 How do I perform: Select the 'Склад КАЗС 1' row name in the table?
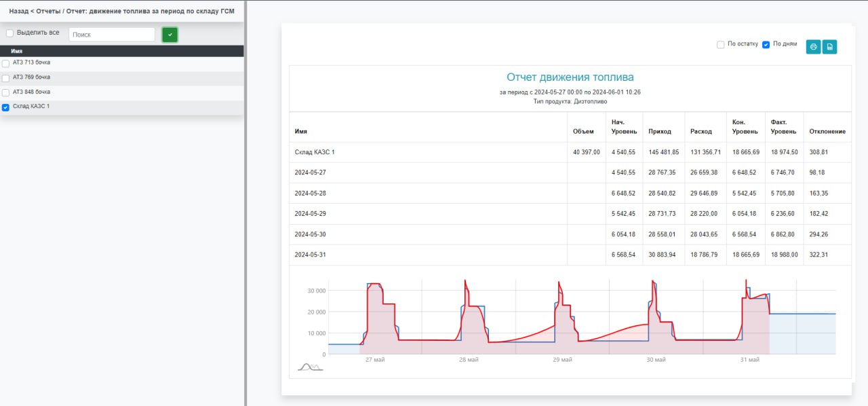tap(315, 152)
